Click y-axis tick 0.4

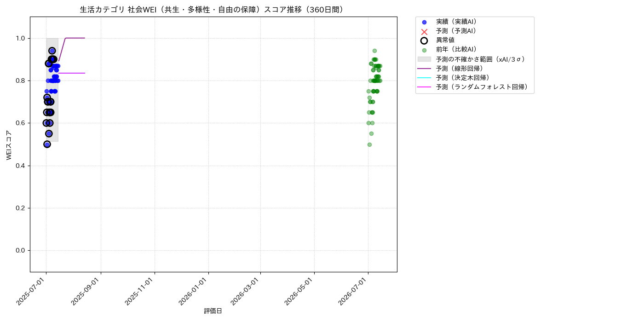[x=20, y=166]
